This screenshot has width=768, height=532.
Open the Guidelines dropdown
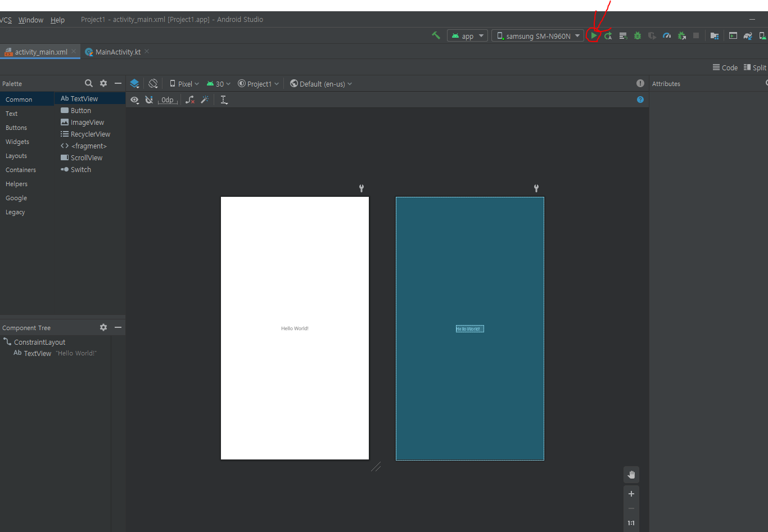coord(224,100)
